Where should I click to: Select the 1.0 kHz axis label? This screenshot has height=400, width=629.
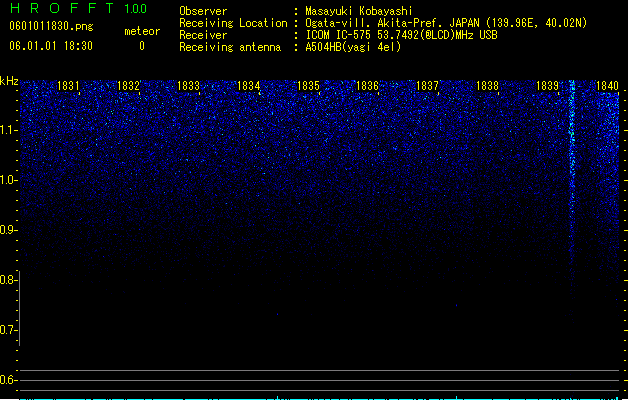click(8, 180)
